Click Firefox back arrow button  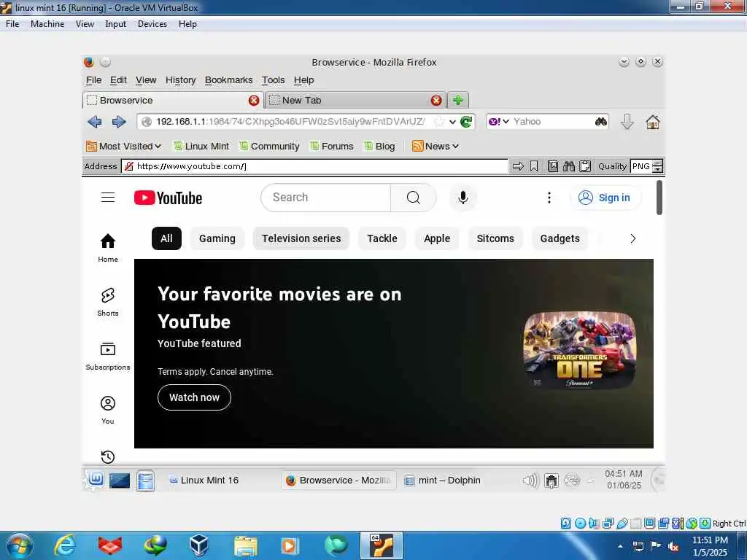click(x=95, y=122)
